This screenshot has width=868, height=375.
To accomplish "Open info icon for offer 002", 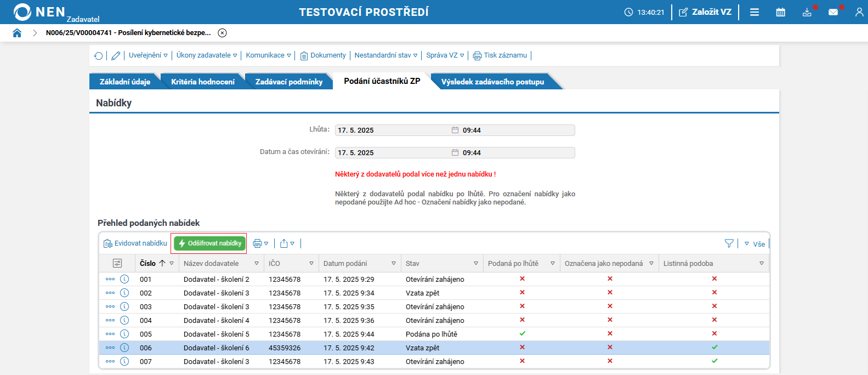I will [124, 293].
